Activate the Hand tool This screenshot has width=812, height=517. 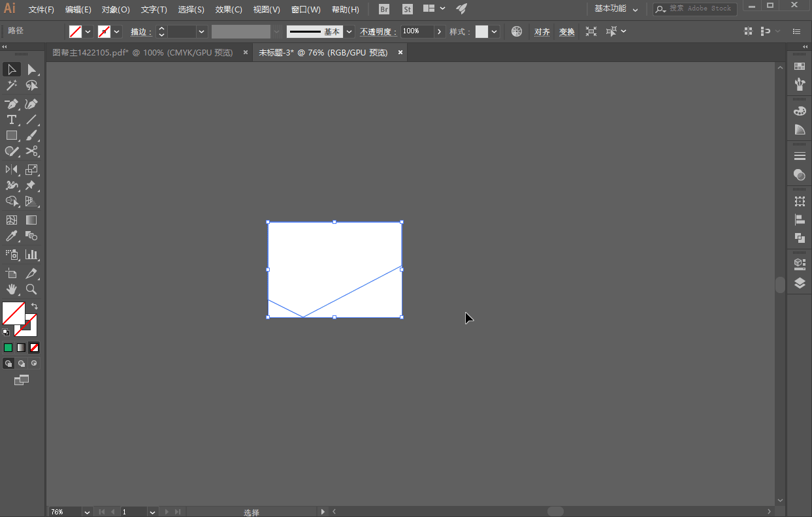12,289
